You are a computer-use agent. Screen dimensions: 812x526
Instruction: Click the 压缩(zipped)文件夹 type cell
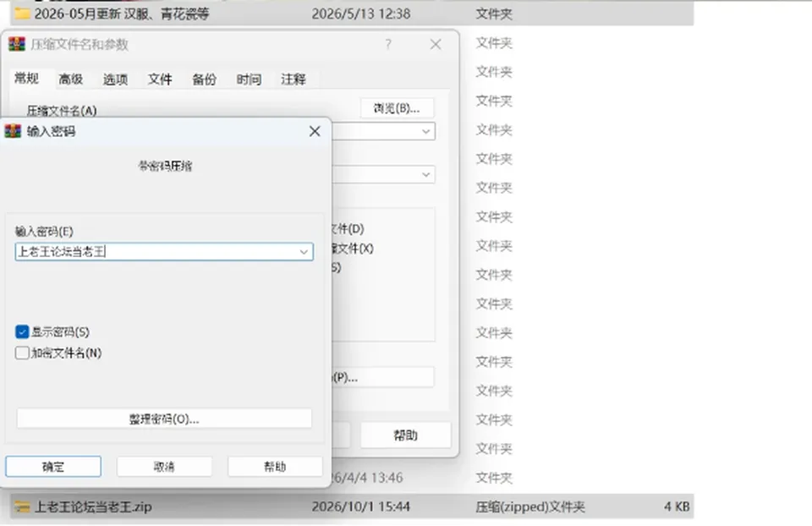pos(530,507)
